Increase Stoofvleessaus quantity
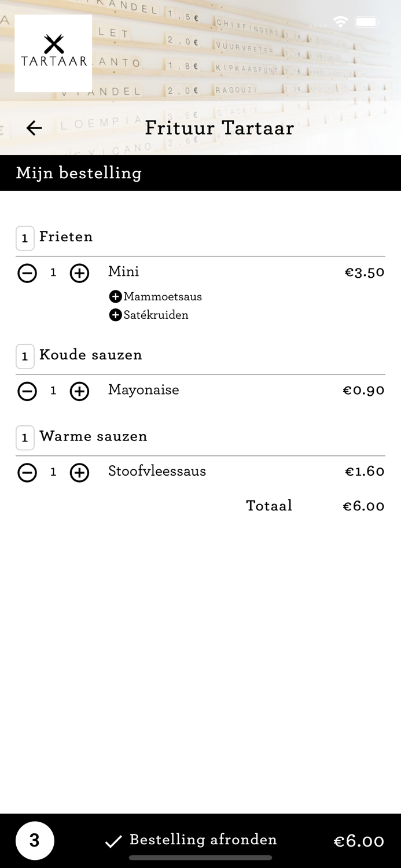Image resolution: width=401 pixels, height=868 pixels. tap(79, 473)
